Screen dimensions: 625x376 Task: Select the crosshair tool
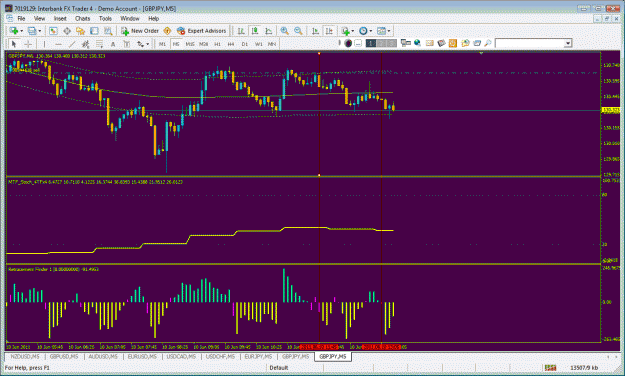[x=28, y=44]
